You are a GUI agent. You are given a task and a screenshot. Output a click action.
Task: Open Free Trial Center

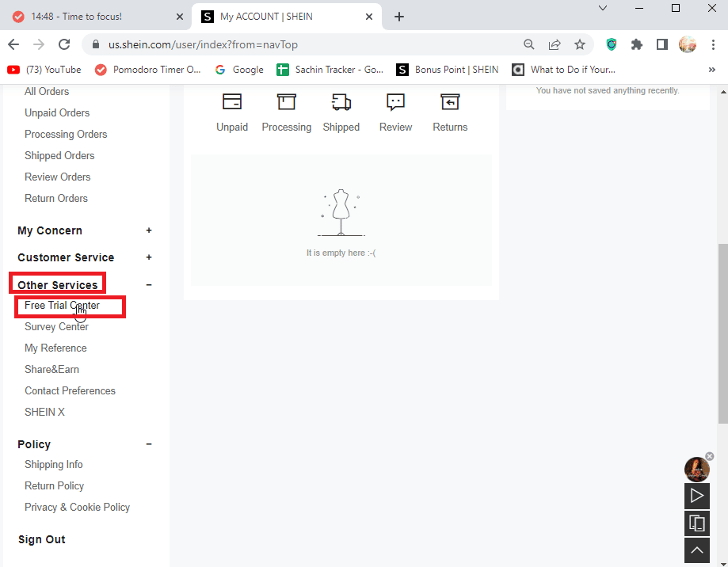click(x=63, y=306)
